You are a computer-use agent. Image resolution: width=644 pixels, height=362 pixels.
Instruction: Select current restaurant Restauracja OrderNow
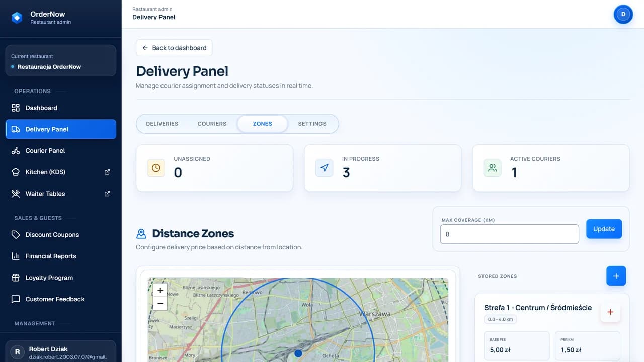pos(61,61)
